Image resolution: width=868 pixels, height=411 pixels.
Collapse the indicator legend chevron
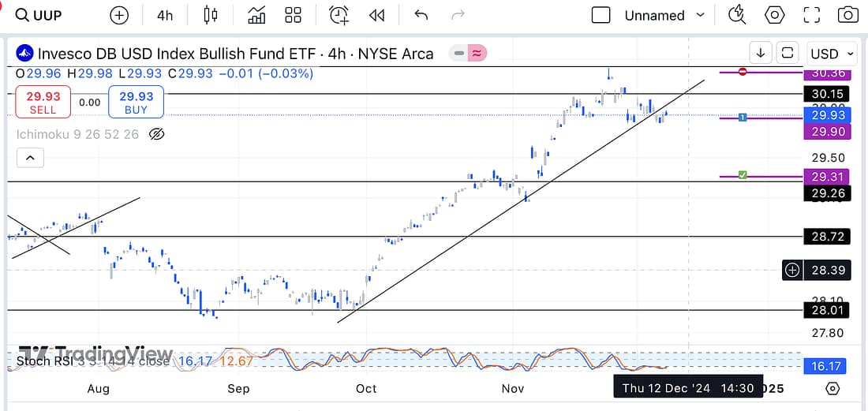(x=30, y=159)
